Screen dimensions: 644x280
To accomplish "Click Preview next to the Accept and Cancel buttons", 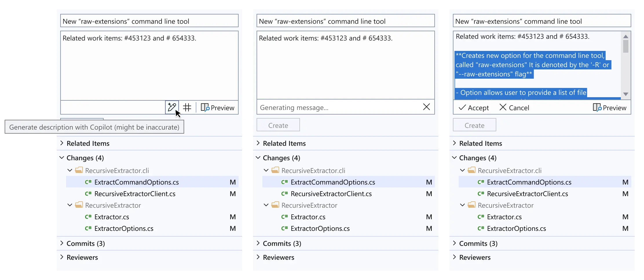I will (610, 108).
